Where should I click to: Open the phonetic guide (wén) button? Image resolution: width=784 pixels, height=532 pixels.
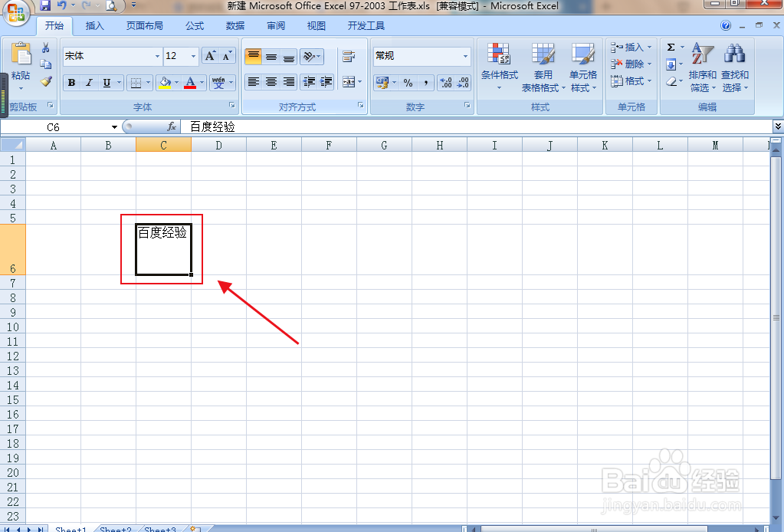[218, 83]
